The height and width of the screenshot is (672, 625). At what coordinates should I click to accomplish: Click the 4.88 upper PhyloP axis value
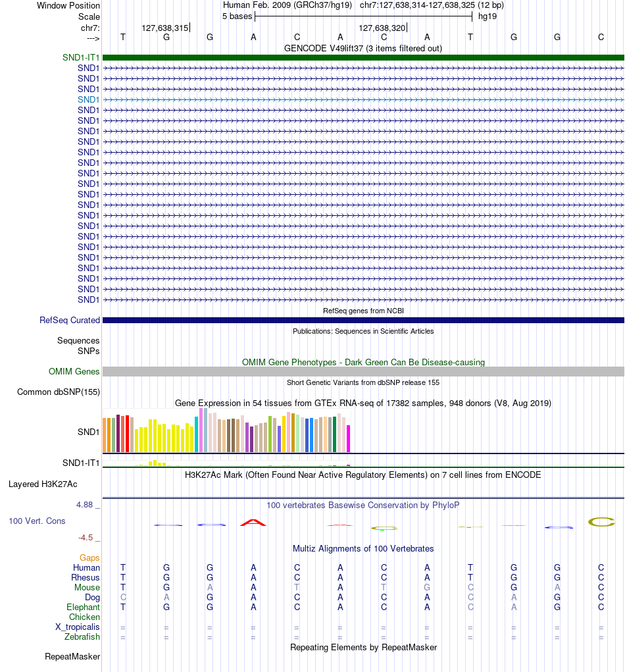[x=84, y=505]
